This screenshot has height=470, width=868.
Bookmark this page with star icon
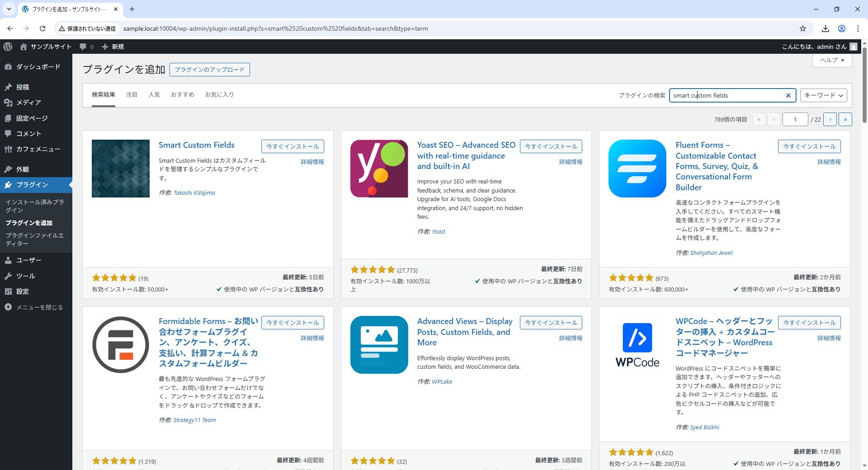pyautogui.click(x=803, y=28)
